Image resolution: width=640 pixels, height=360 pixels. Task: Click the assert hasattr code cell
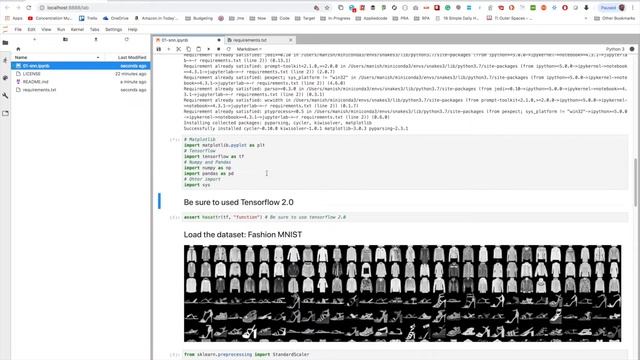pyautogui.click(x=405, y=217)
